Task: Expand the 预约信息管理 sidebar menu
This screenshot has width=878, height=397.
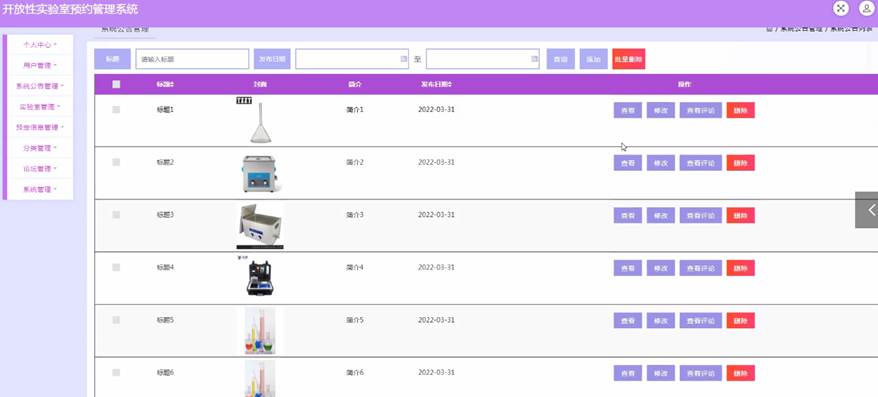Action: point(40,128)
